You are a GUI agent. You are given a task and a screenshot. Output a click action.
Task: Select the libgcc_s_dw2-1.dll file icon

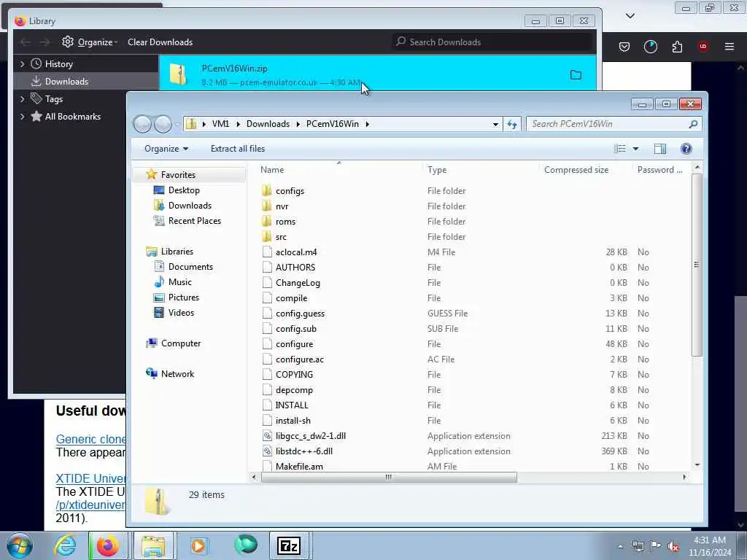tap(267, 436)
